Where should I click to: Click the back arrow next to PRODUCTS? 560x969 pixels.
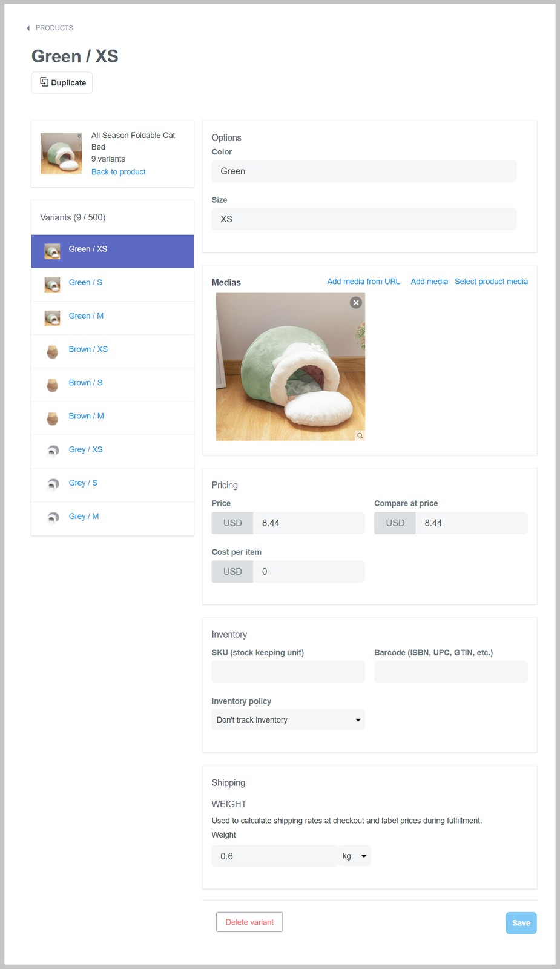tap(28, 28)
